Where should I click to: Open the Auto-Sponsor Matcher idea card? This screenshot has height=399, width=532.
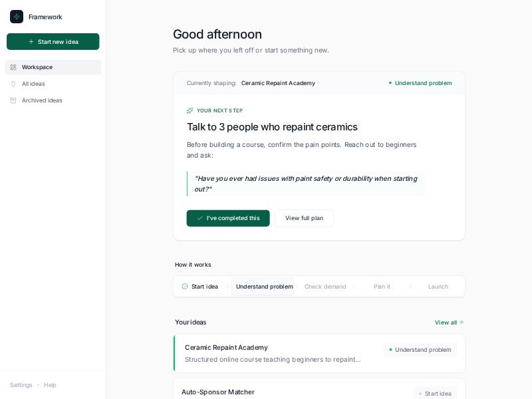coord(266,392)
